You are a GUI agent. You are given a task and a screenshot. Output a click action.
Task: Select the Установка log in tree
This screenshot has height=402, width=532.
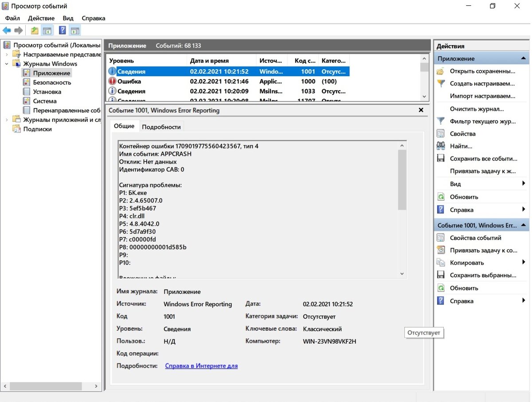(x=47, y=92)
